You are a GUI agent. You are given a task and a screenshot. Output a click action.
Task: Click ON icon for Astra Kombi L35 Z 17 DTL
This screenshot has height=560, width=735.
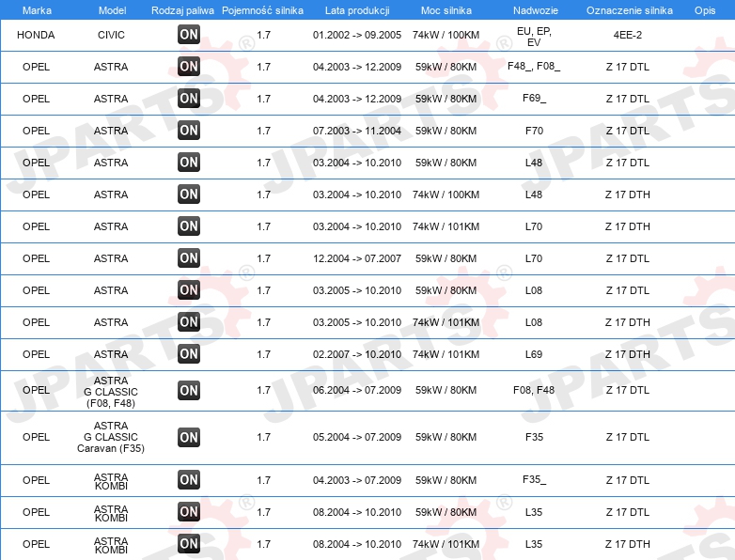click(x=189, y=512)
